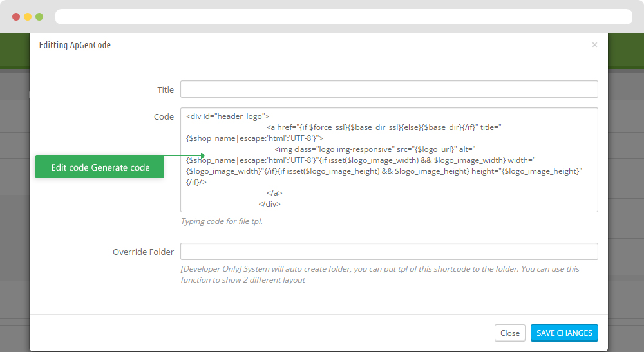Click the Close button
644x352 pixels.
(509, 333)
